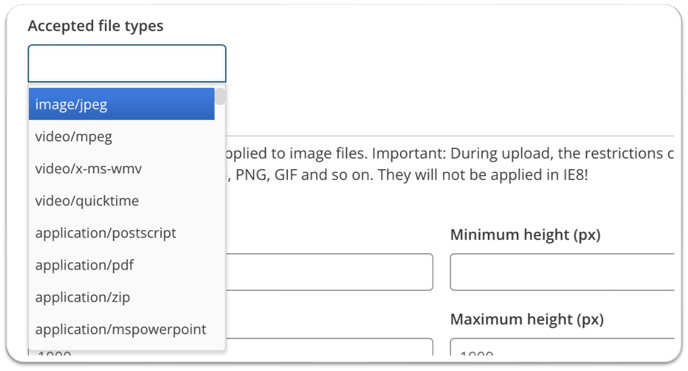Grab the dropdown list scrollbar thumb
Viewport: 688px width, 371px height.
tap(220, 96)
